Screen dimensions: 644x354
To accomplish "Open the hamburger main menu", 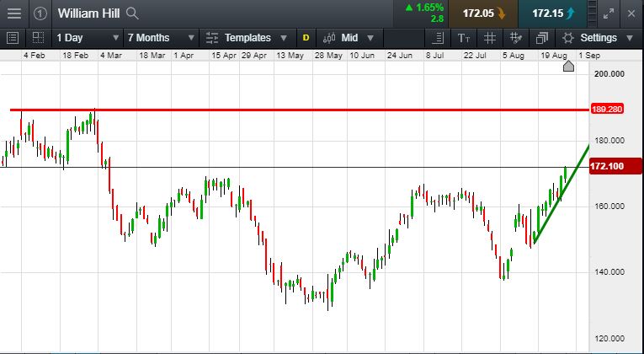I will pyautogui.click(x=14, y=13).
